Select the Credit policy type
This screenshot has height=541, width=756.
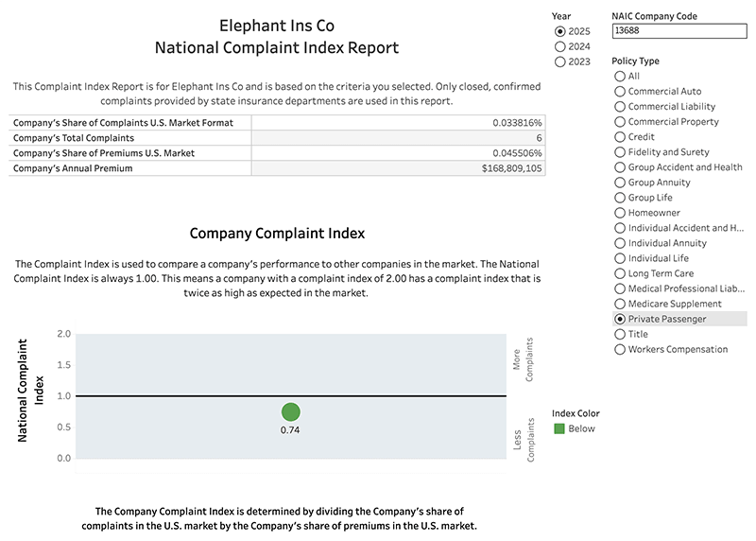click(620, 137)
